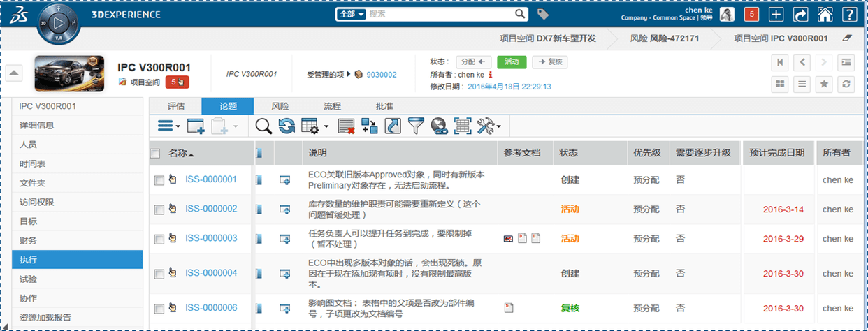Switch to the 流程 tab
The image size is (868, 331).
click(x=332, y=106)
